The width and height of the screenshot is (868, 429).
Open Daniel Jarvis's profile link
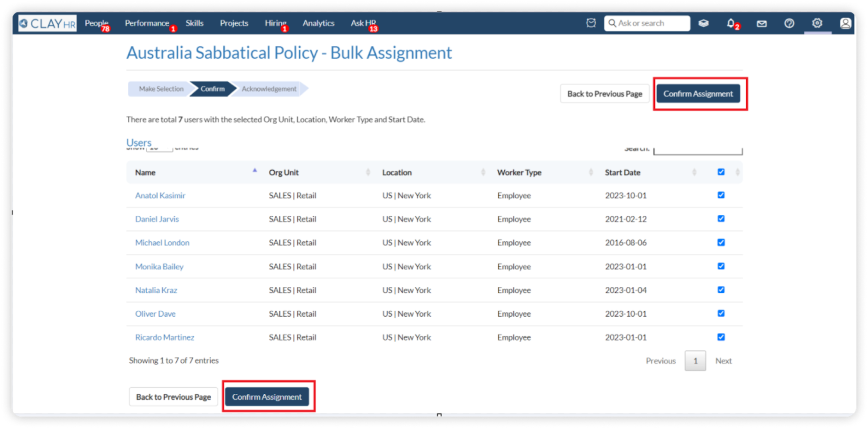(x=157, y=219)
